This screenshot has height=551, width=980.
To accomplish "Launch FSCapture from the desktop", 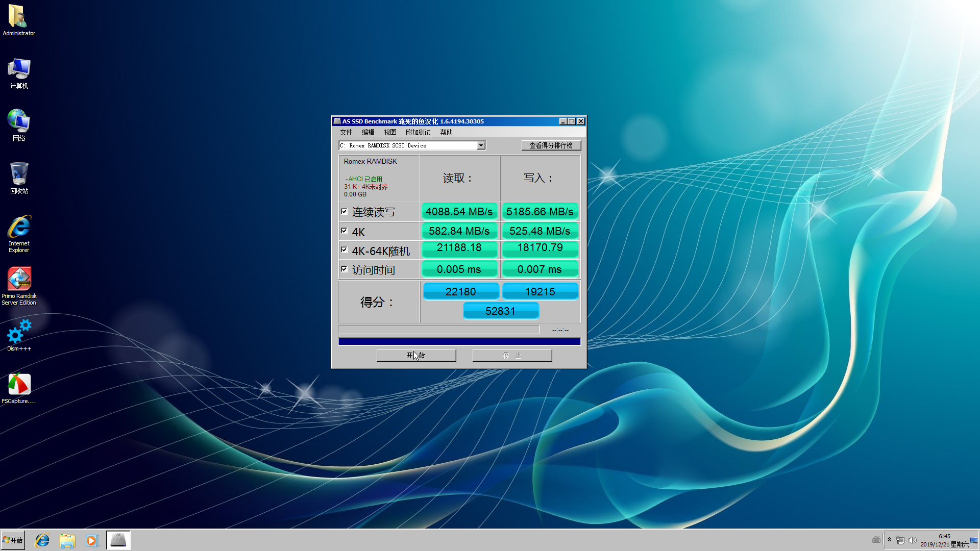I will pyautogui.click(x=19, y=388).
